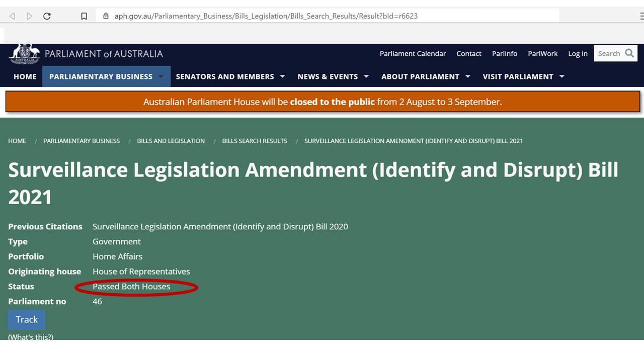
Task: Click the browser back arrow icon
Action: pyautogui.click(x=12, y=16)
